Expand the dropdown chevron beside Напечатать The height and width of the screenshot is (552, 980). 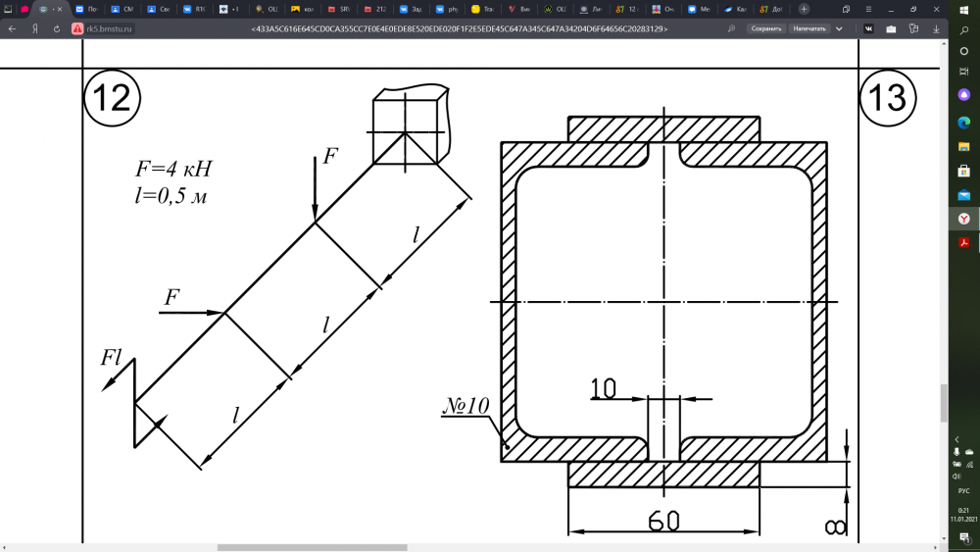pos(839,28)
